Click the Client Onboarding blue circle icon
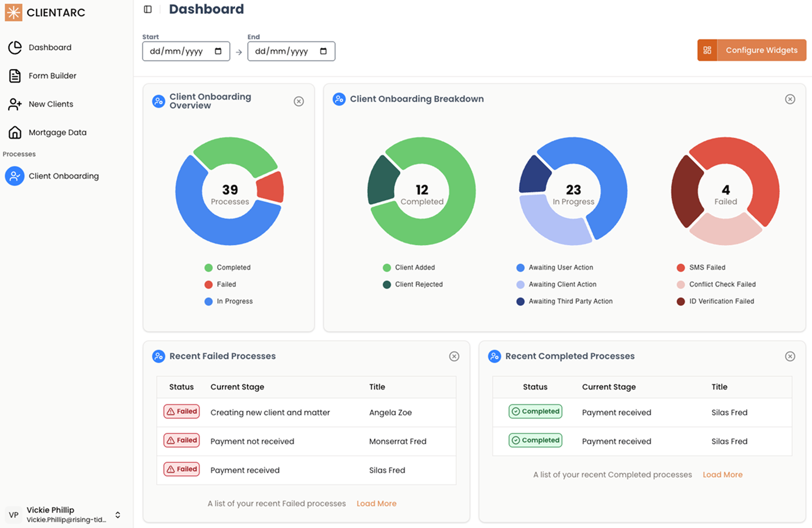Image resolution: width=812 pixels, height=528 pixels. [x=15, y=176]
